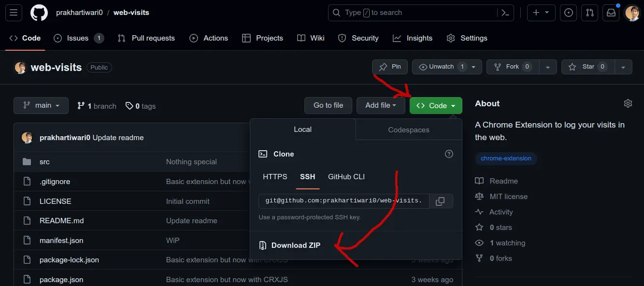Select the GitHub CLI clone option
The width and height of the screenshot is (644, 286).
click(346, 177)
